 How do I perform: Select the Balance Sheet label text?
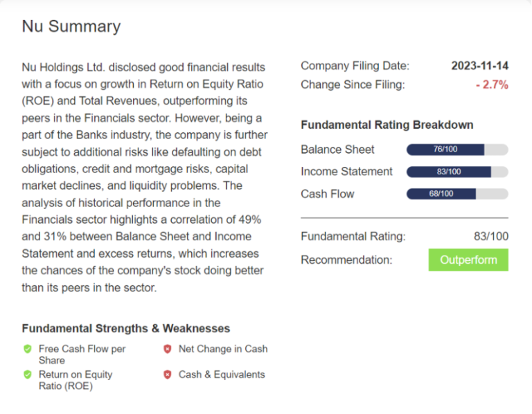[x=337, y=150]
